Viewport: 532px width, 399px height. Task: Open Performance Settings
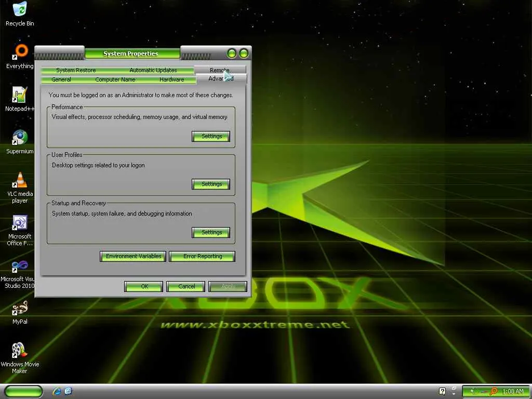click(211, 137)
